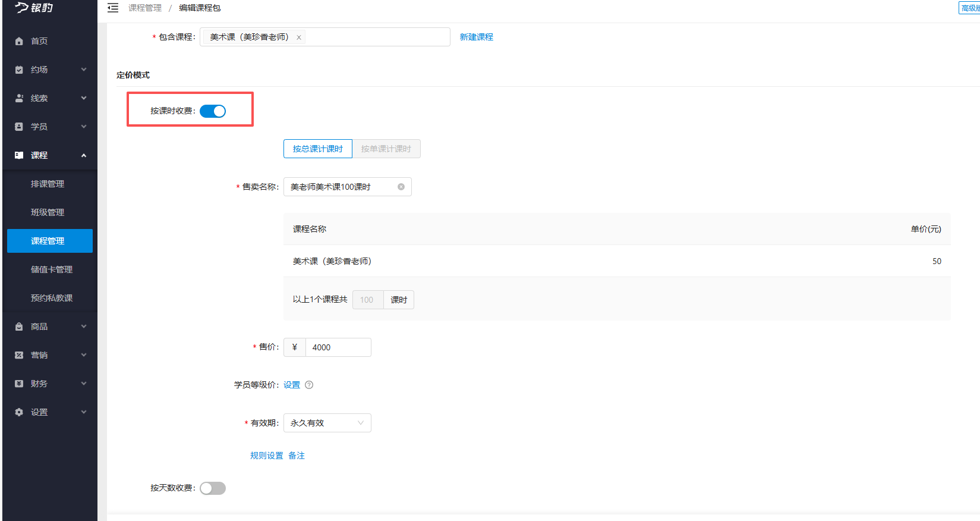Image resolution: width=980 pixels, height=521 pixels.
Task: Clear the 售卖名称 field text
Action: (401, 187)
